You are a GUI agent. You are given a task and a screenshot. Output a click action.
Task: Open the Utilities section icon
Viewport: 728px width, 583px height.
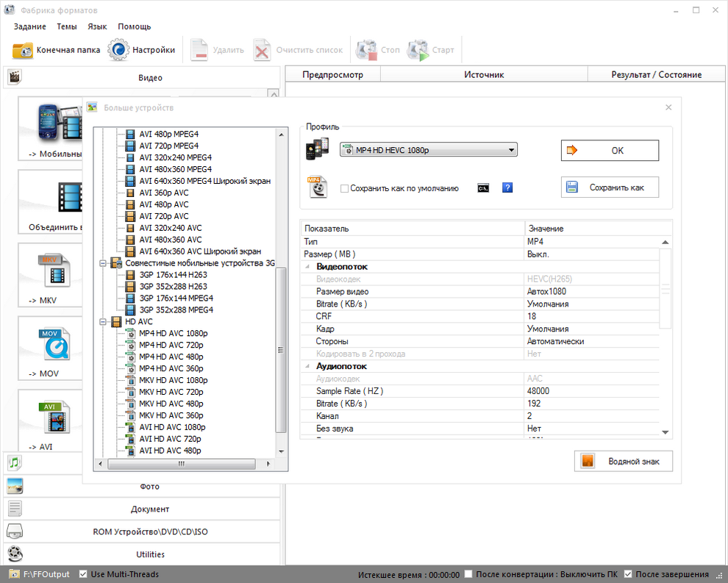15,554
